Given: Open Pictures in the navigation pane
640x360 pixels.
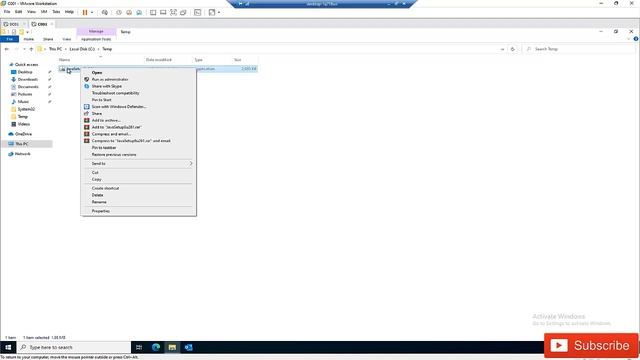Looking at the screenshot, I should [24, 94].
